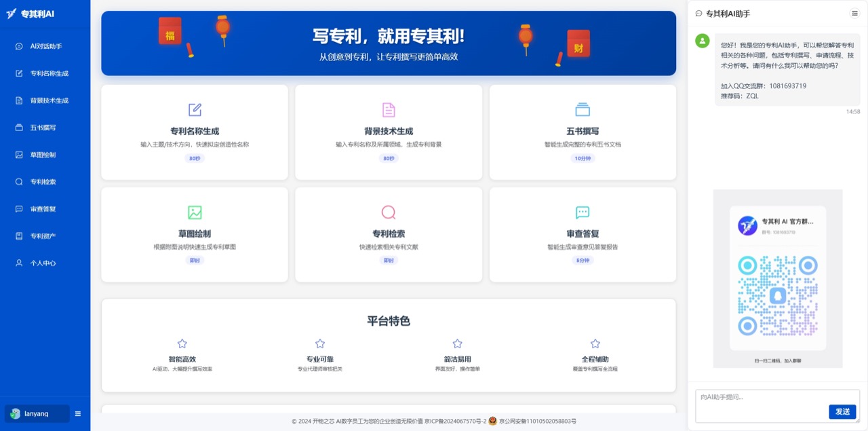Click the 专利名称生成 edit icon in sidebar
The height and width of the screenshot is (431, 868).
tap(19, 73)
